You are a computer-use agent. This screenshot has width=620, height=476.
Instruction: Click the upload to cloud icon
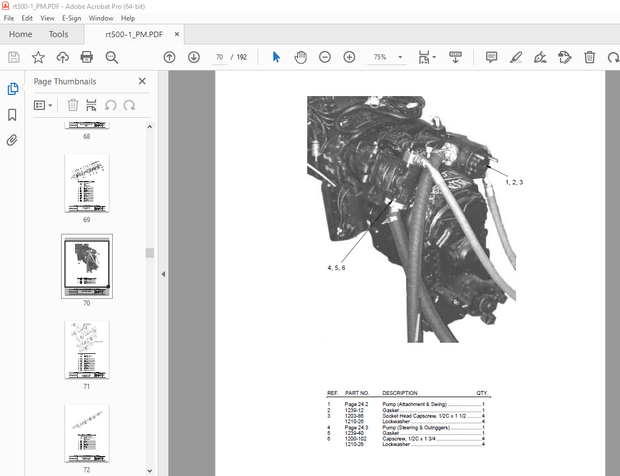(62, 57)
